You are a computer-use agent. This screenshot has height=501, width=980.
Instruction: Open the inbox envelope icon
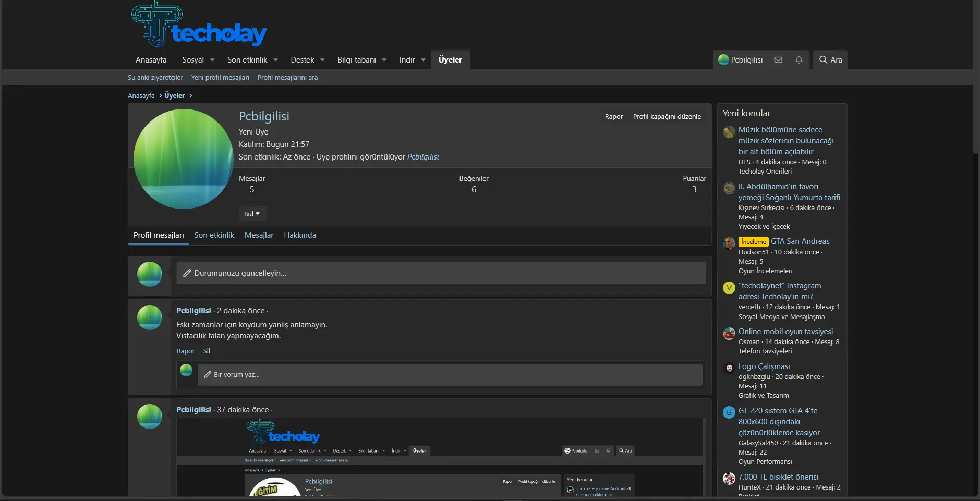[778, 60]
